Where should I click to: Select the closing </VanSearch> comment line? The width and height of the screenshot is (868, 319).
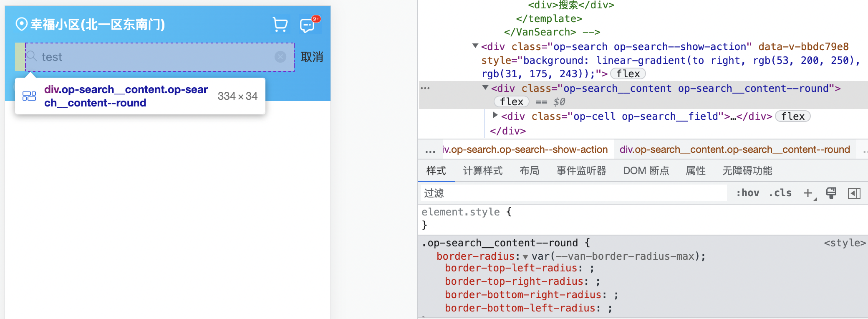click(552, 32)
